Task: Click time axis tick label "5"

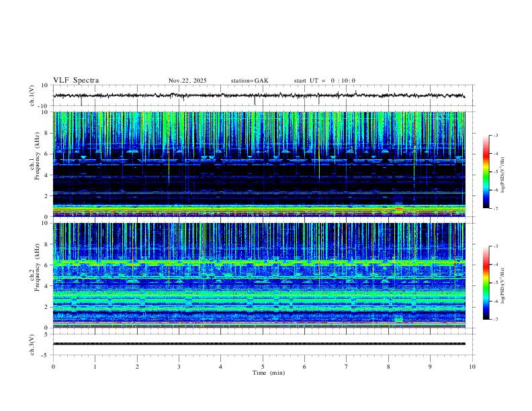Action: 263,367
